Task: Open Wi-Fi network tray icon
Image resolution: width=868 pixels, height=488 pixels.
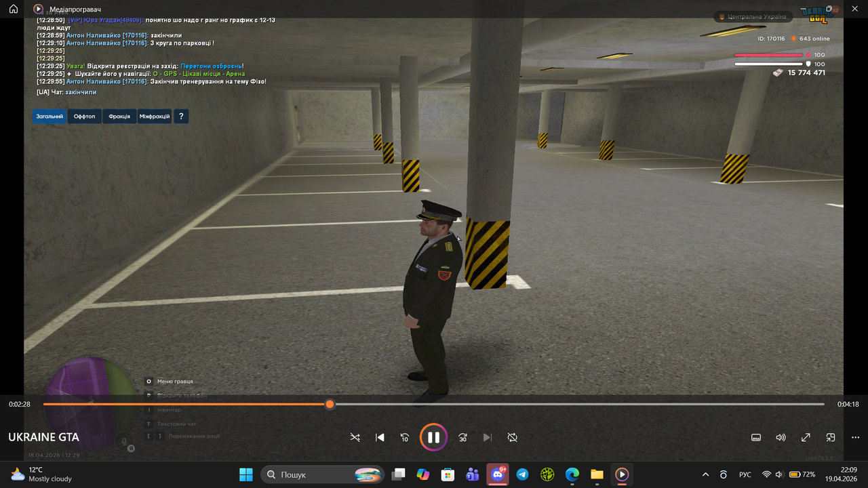Action: point(767,474)
